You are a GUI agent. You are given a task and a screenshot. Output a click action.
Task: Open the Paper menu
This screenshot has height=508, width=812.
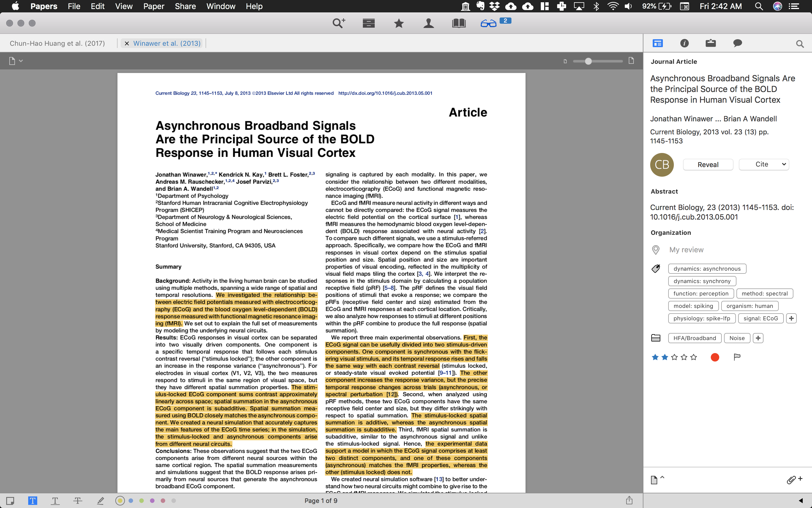coord(154,6)
